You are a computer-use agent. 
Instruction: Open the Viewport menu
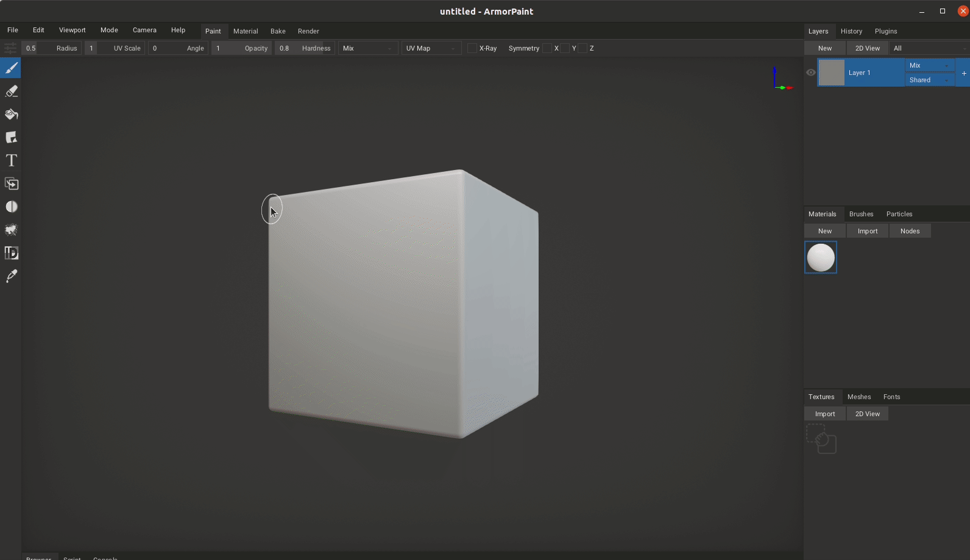pyautogui.click(x=72, y=30)
